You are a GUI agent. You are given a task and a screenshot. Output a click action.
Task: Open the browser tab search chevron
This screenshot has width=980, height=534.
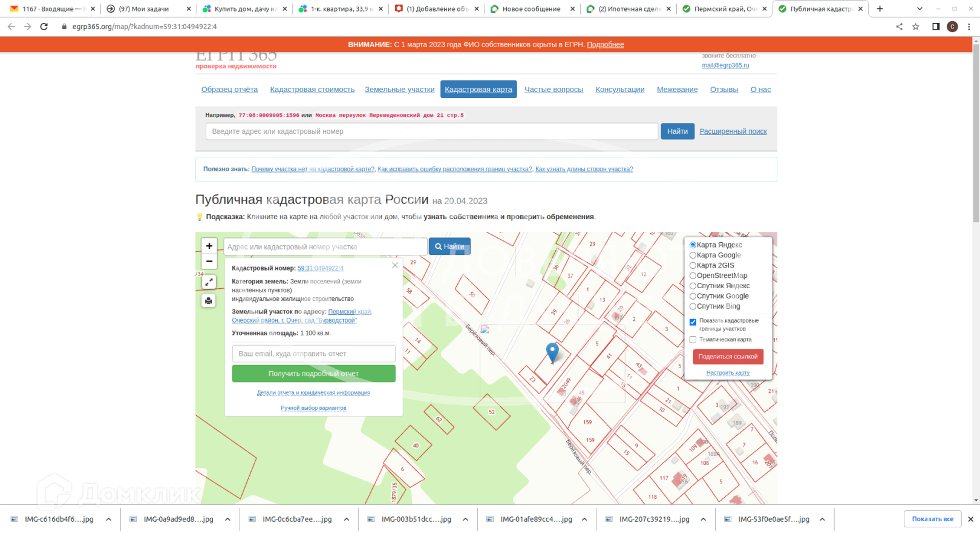(920, 9)
